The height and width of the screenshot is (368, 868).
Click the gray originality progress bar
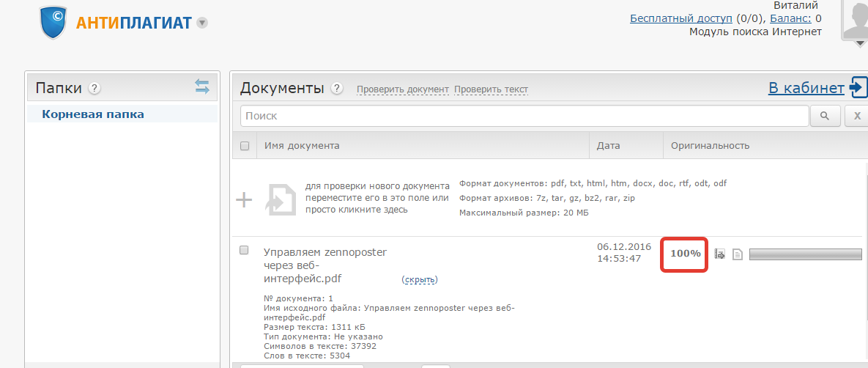coord(806,254)
